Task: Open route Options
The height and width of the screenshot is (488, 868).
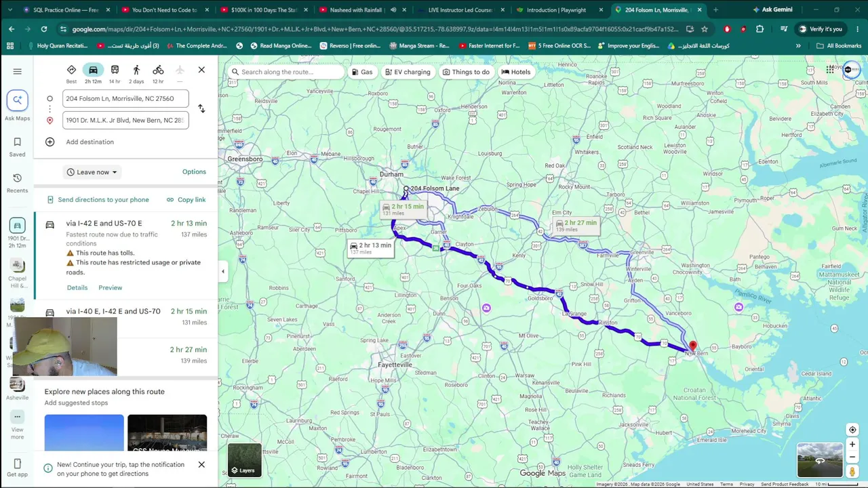Action: coord(194,172)
